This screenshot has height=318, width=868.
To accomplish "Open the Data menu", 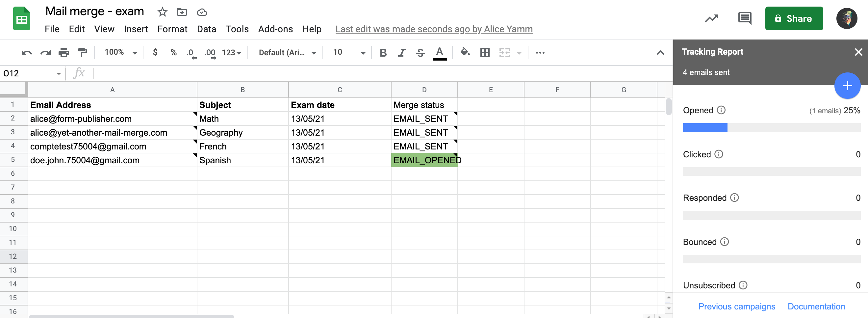I will tap(206, 29).
